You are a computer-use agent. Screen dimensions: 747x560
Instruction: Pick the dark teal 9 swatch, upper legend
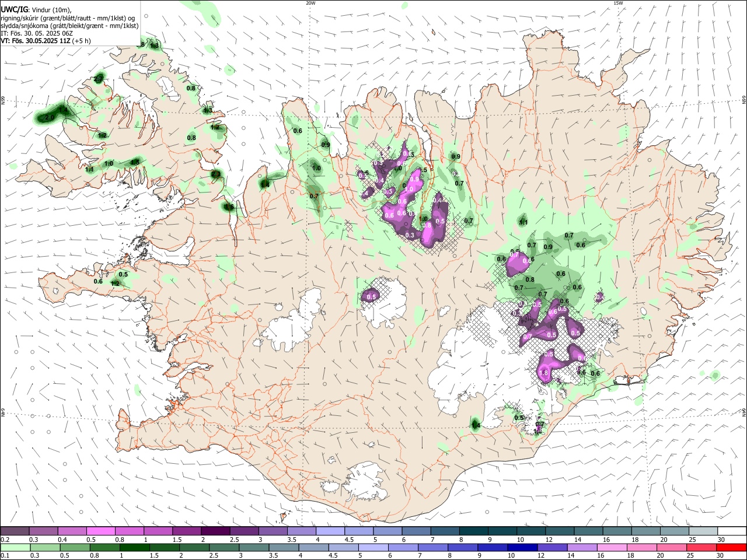tap(502, 531)
